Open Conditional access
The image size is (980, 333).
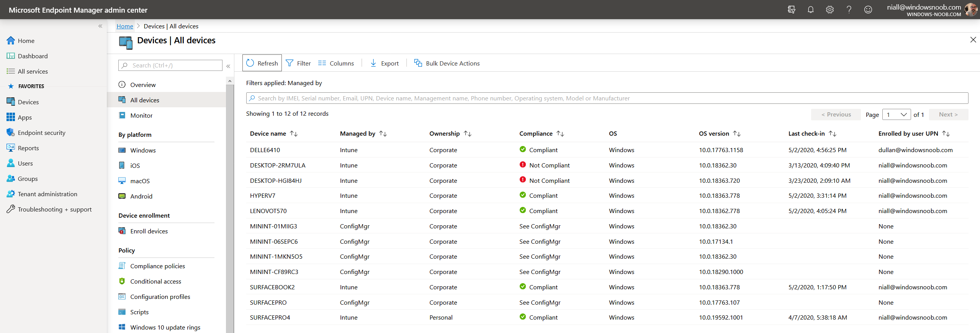coord(150,281)
